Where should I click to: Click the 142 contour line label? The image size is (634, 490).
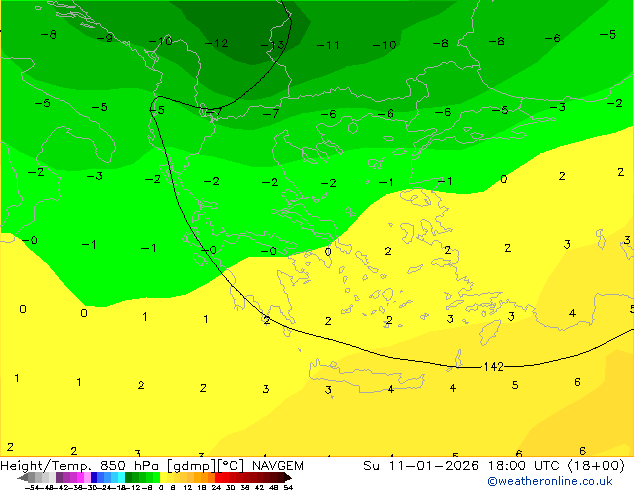coord(493,367)
